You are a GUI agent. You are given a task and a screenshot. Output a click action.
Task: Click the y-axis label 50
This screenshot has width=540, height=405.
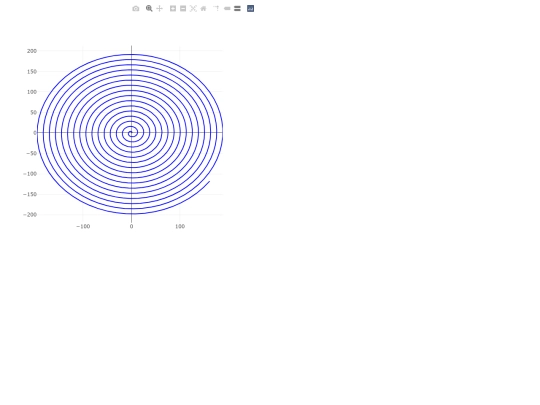tap(33, 112)
